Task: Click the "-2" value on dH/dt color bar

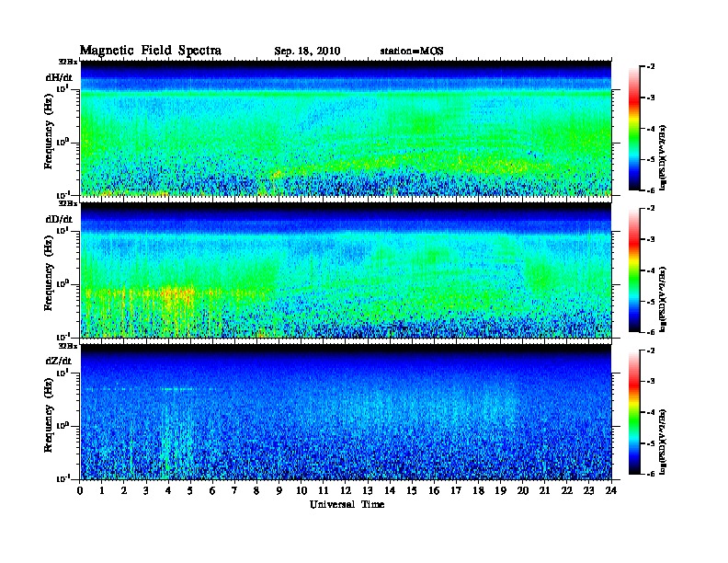Action: click(x=651, y=67)
